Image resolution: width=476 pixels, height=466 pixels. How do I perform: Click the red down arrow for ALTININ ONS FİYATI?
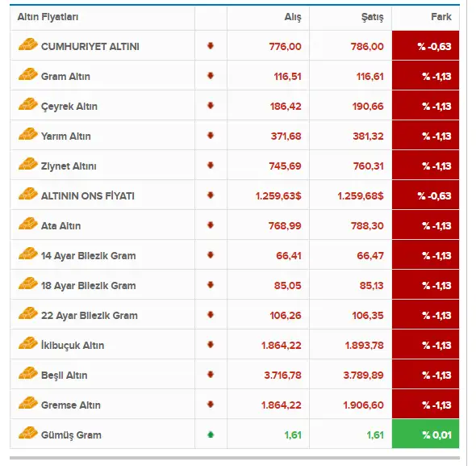tap(211, 195)
